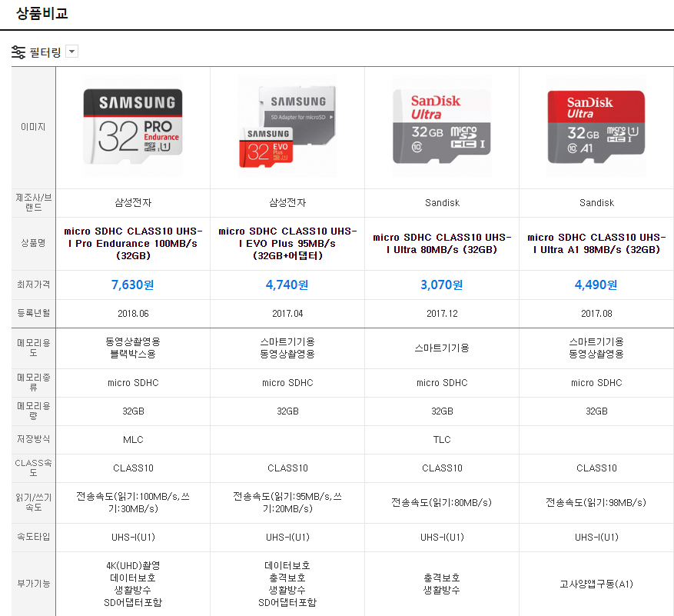
Task: Click the 상품명 row header
Action: pos(34,243)
